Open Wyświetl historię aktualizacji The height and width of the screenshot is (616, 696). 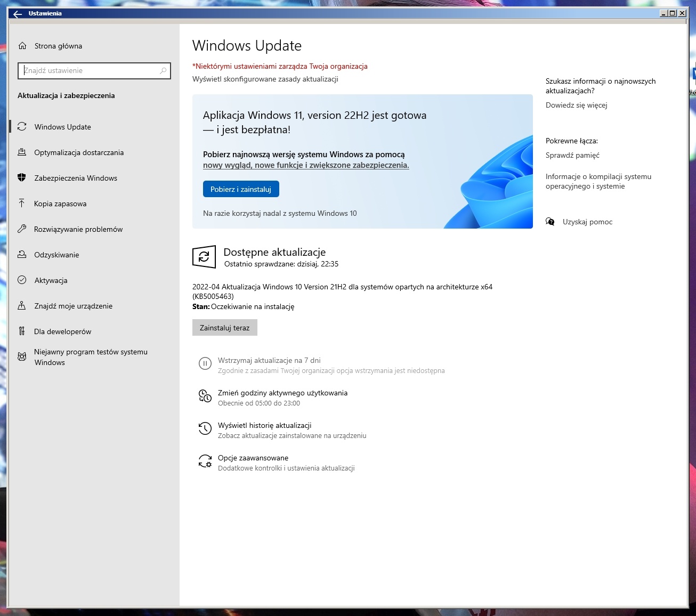click(264, 425)
